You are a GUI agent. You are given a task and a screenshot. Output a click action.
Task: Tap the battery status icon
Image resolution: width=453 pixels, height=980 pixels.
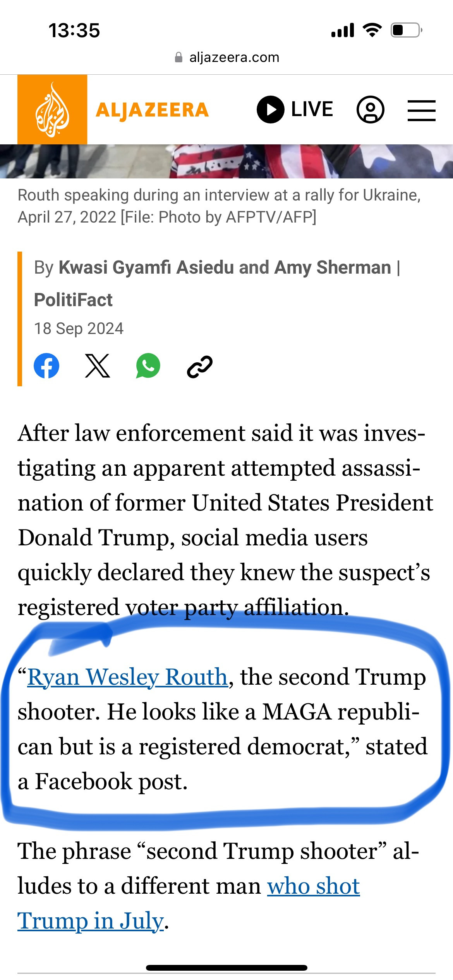[406, 30]
